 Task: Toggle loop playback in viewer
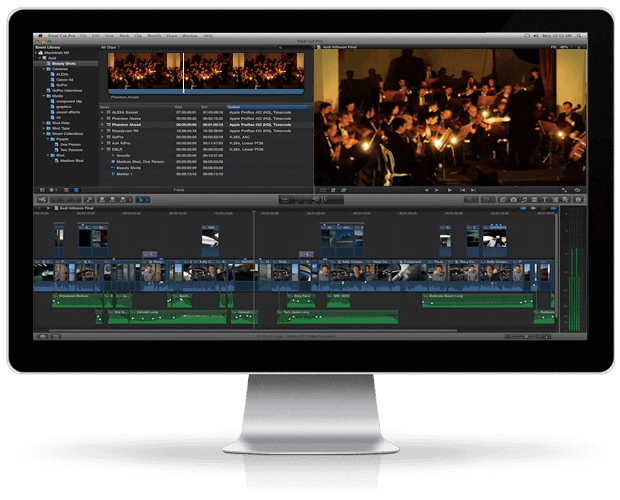tap(577, 190)
